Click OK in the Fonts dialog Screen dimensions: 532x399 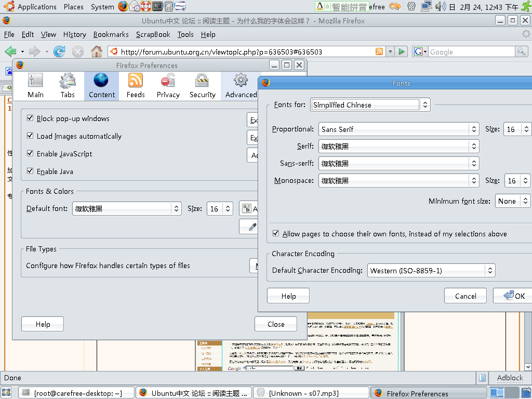pyautogui.click(x=512, y=296)
